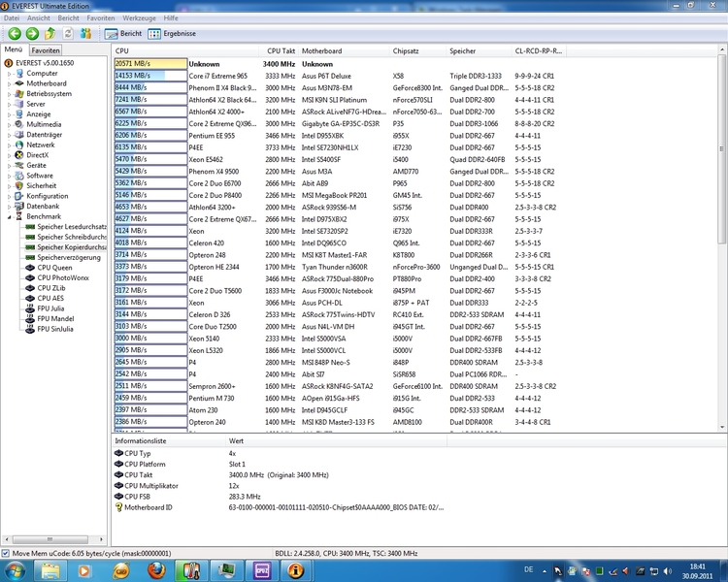The width and height of the screenshot is (728, 582).
Task: Open the Bericht report button
Action: (123, 33)
